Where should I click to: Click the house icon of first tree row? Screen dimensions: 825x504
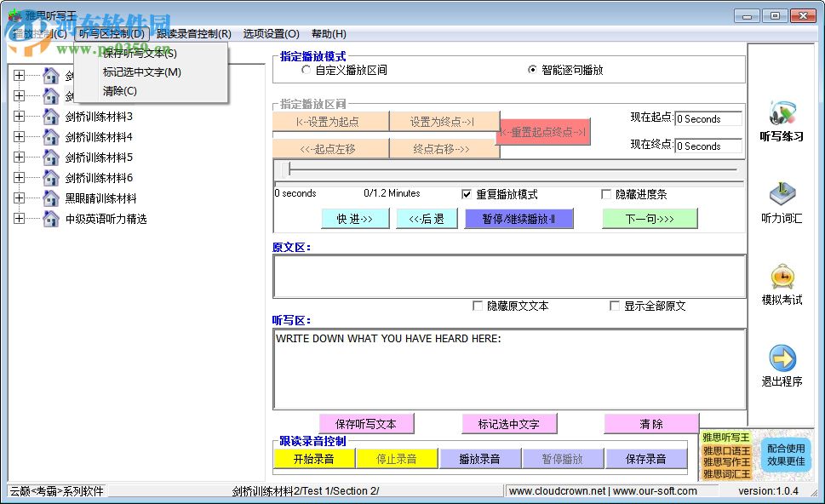50,75
